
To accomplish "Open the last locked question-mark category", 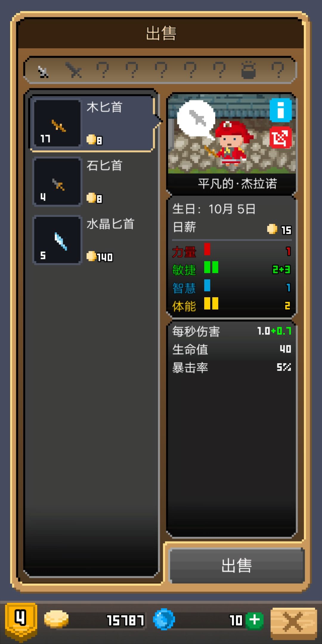I will click(x=278, y=70).
